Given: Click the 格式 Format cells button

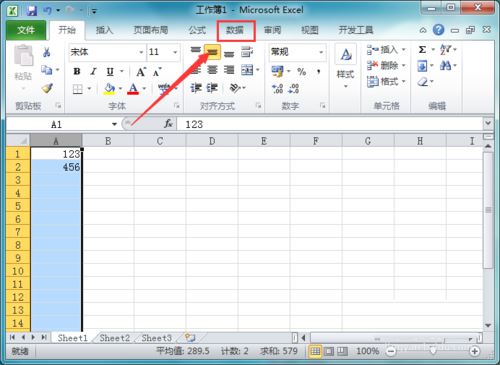Looking at the screenshot, I should [386, 81].
